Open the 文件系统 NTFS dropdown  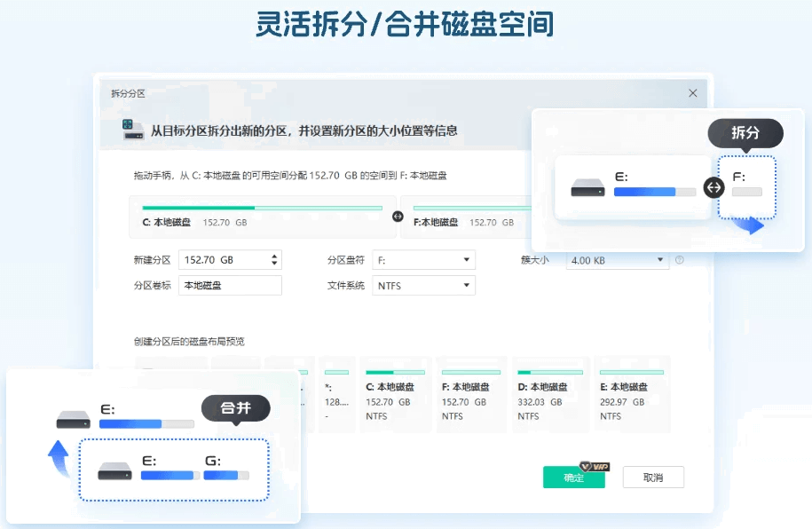424,286
